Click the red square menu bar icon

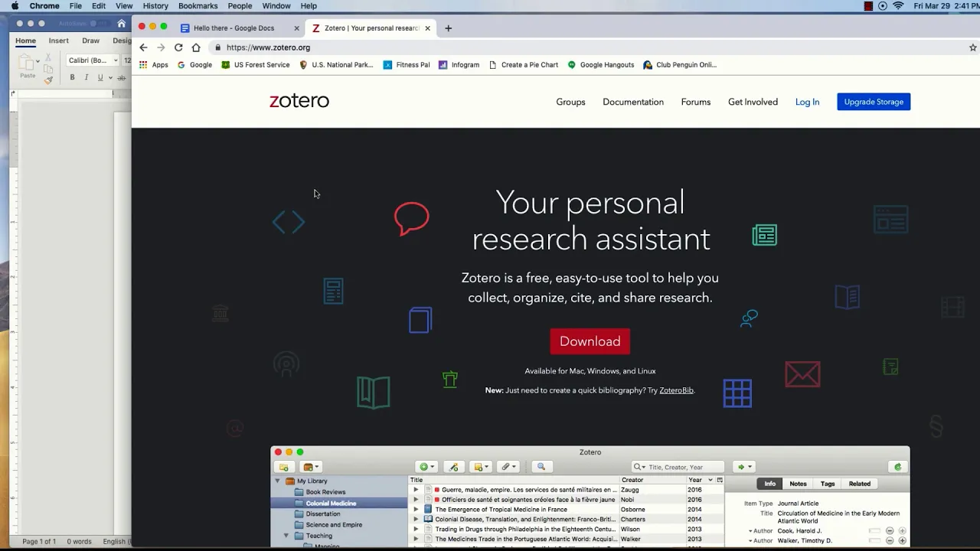[x=868, y=6]
